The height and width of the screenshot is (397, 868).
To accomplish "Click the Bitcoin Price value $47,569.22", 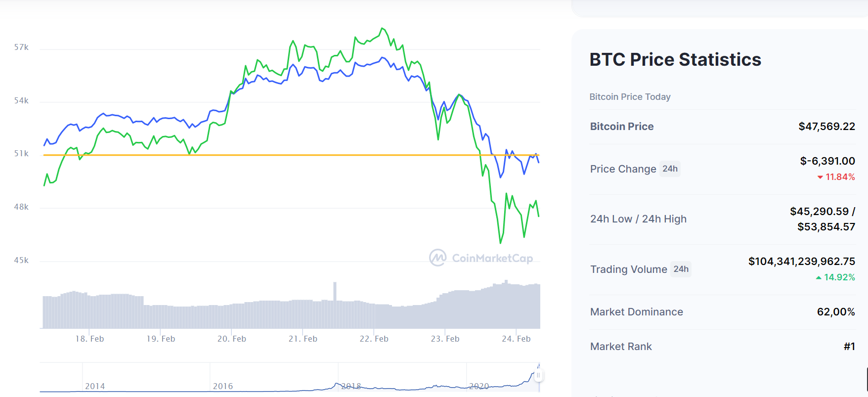I will coord(826,127).
